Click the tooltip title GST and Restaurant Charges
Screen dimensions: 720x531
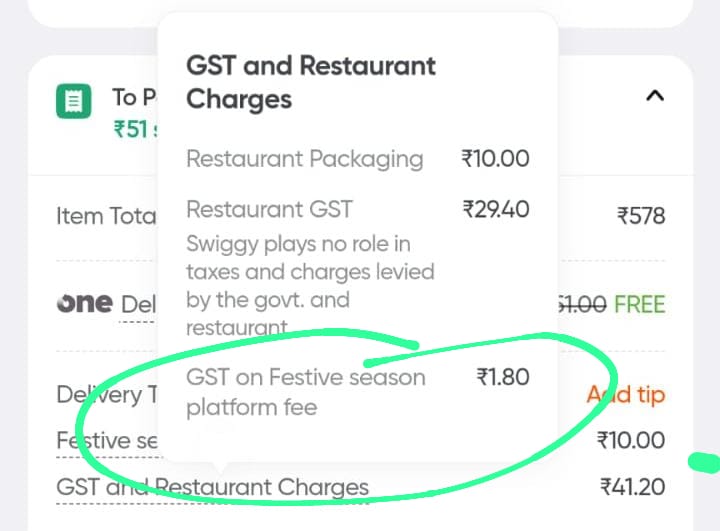[x=311, y=82]
